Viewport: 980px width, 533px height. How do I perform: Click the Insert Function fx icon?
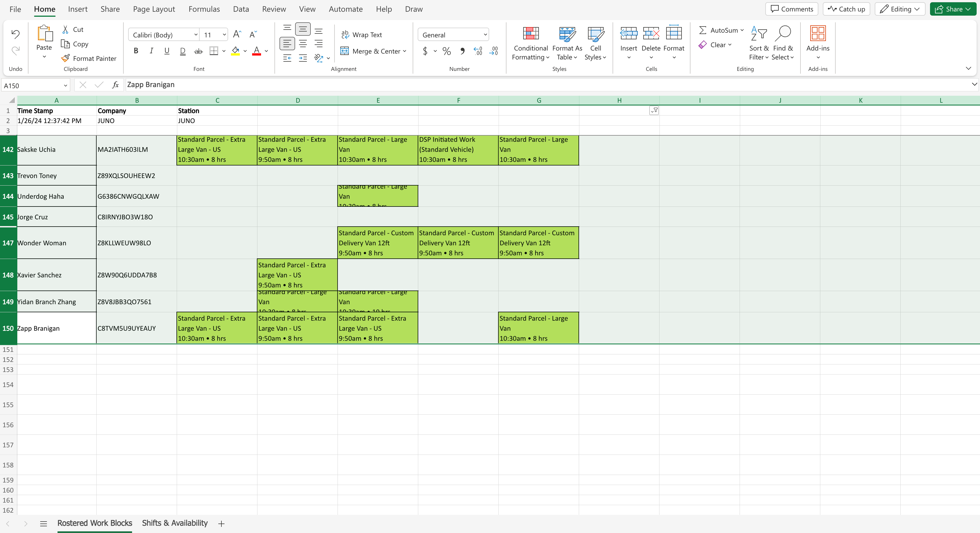(116, 85)
